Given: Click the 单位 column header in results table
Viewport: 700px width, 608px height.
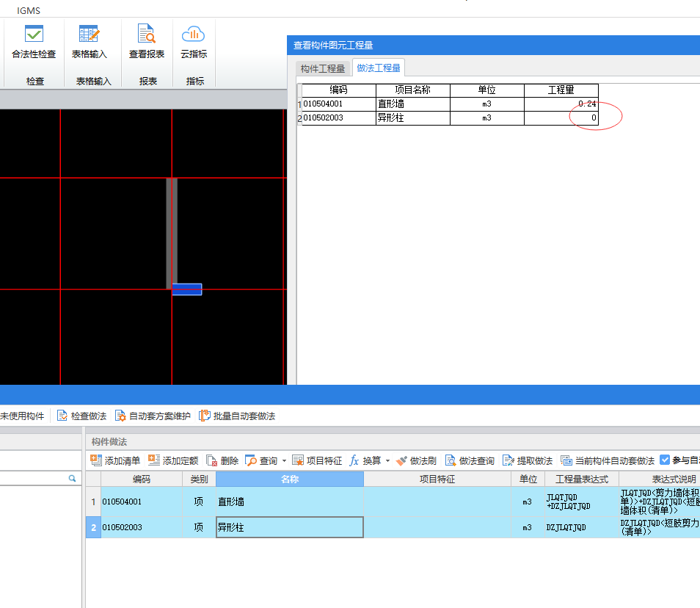Looking at the screenshot, I should pos(487,90).
